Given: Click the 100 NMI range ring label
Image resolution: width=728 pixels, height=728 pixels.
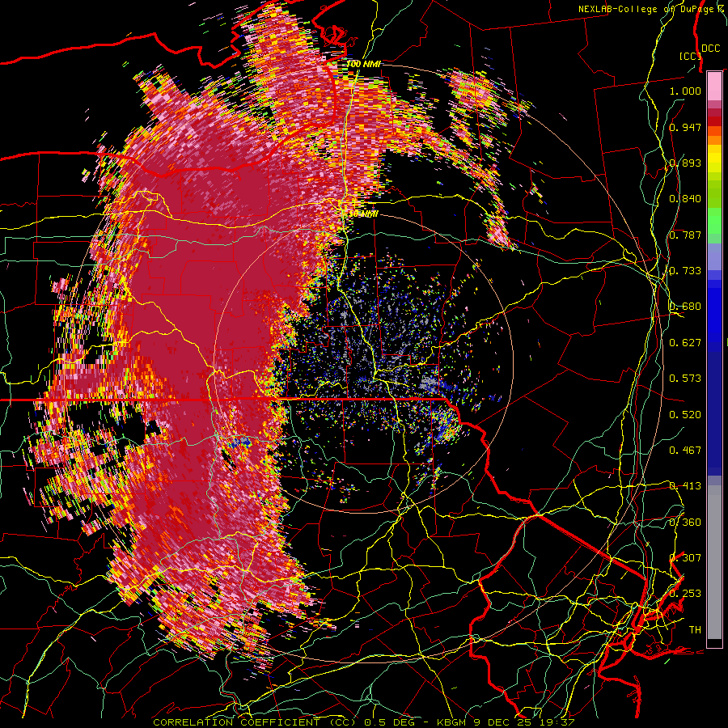Looking at the screenshot, I should click(363, 64).
